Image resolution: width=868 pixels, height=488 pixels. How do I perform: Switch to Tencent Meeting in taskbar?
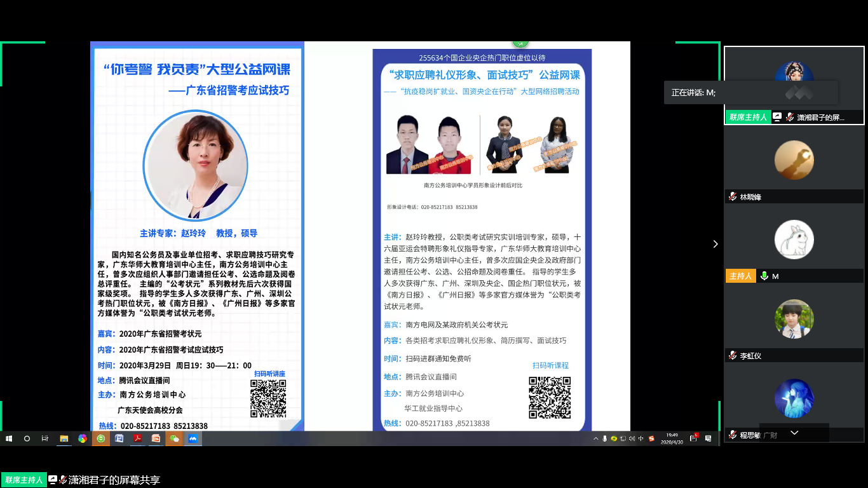click(193, 438)
